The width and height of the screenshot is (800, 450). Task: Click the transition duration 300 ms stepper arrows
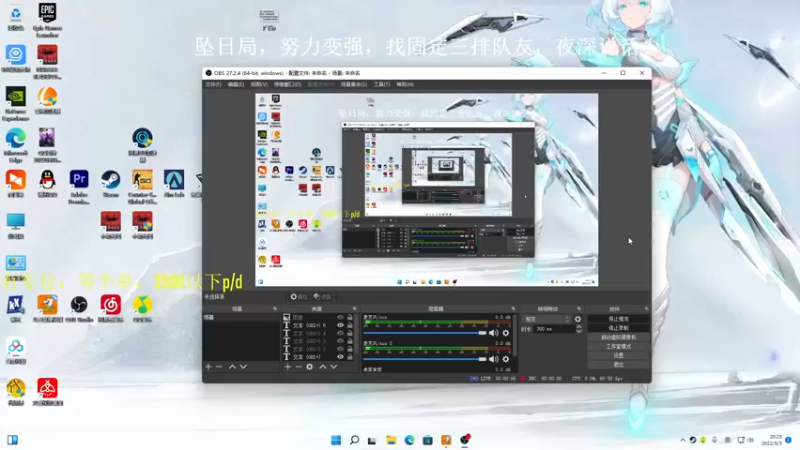[579, 330]
